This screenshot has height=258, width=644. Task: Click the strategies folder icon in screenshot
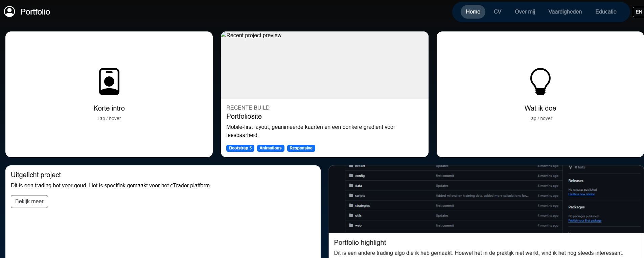[x=351, y=206]
